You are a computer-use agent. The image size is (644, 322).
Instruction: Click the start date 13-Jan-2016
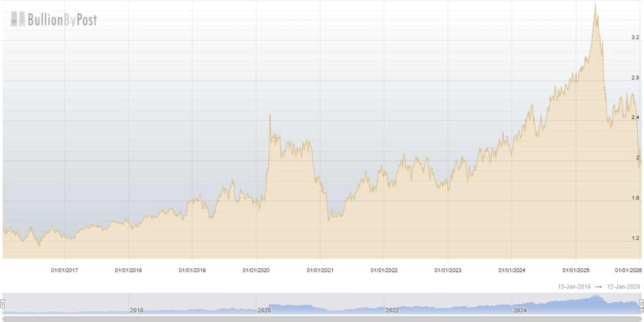pyautogui.click(x=574, y=287)
